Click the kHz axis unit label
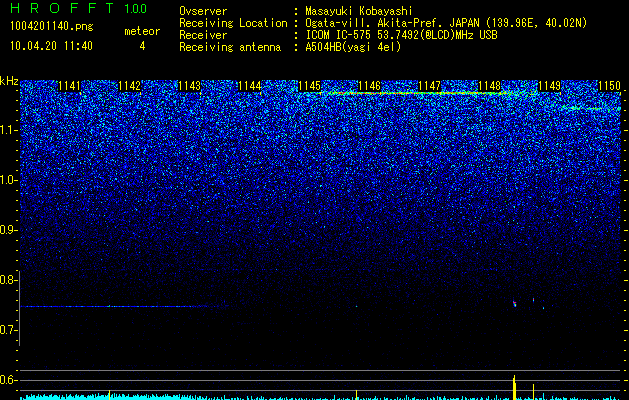 (9, 81)
